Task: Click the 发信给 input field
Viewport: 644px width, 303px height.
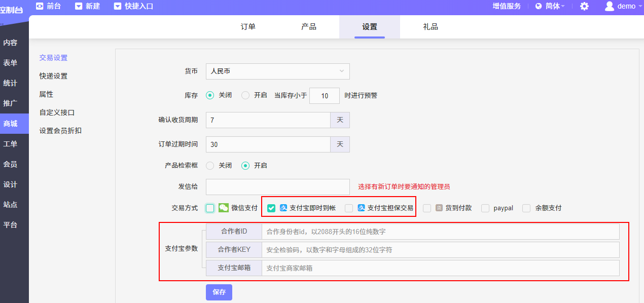Action: 278,187
